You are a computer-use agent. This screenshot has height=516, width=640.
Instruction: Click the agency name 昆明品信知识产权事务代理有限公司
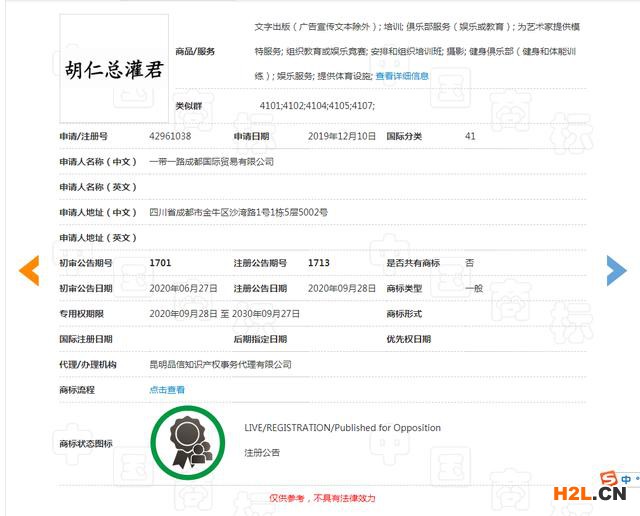[220, 365]
